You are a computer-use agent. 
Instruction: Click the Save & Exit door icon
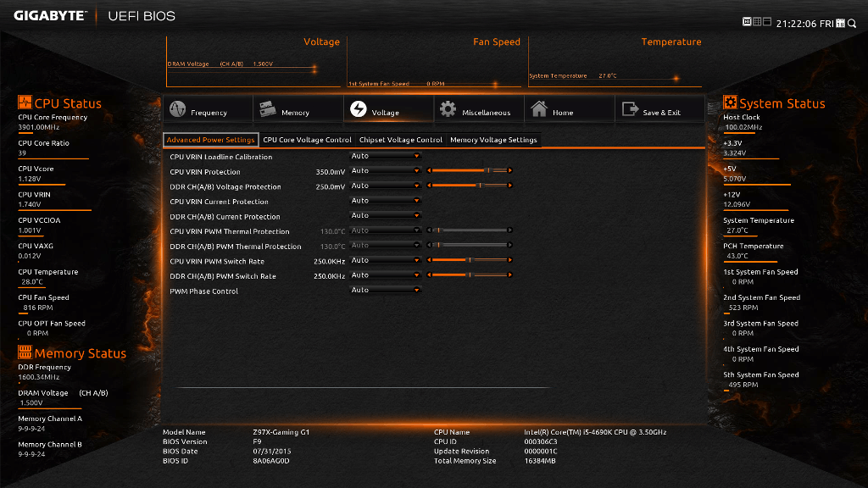(630, 109)
